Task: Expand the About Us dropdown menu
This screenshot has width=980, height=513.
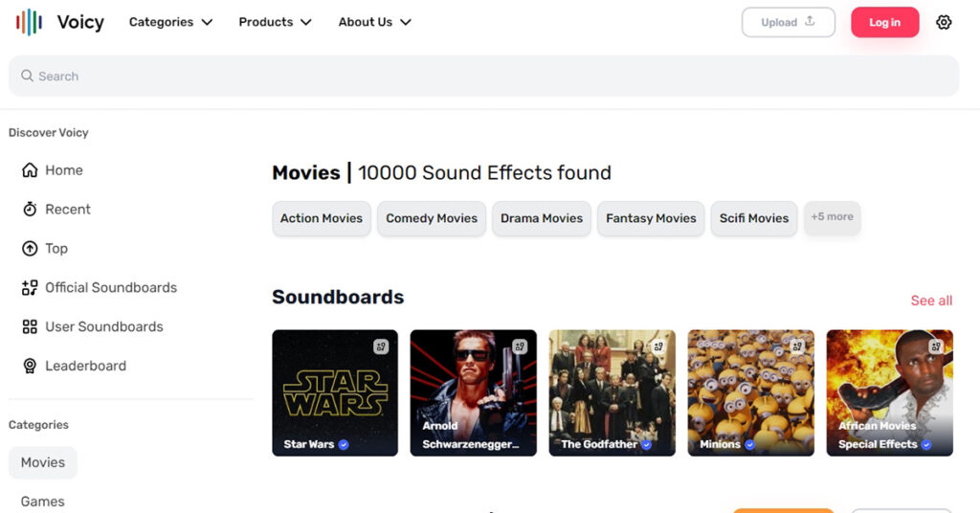Action: (x=374, y=22)
